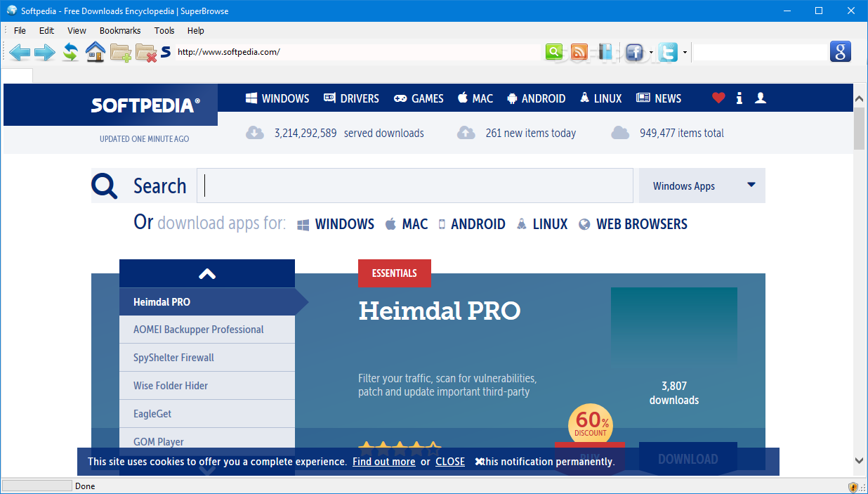
Task: Select GOM Player in the list
Action: pos(207,442)
